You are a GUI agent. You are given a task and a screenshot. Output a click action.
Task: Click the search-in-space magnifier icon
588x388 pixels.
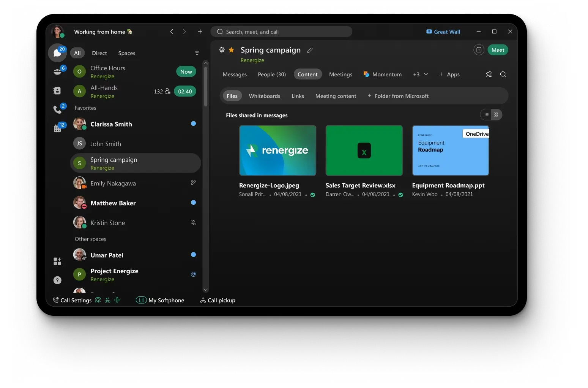coord(503,74)
